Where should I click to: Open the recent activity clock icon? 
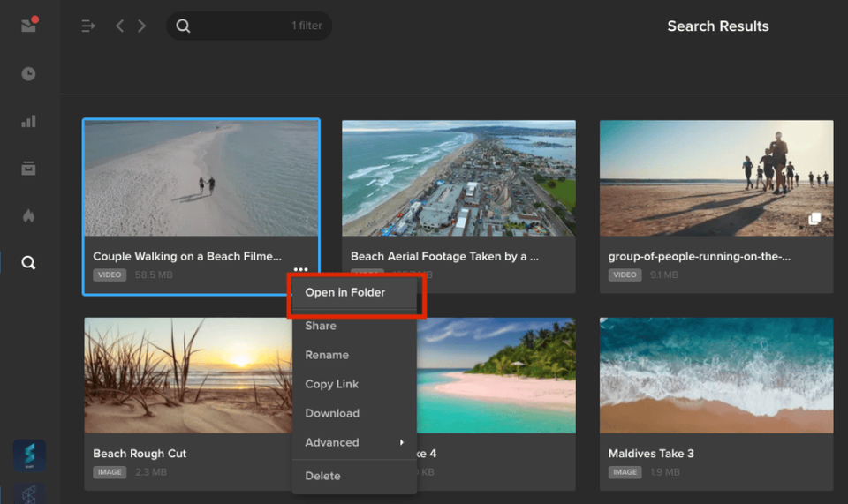28,73
